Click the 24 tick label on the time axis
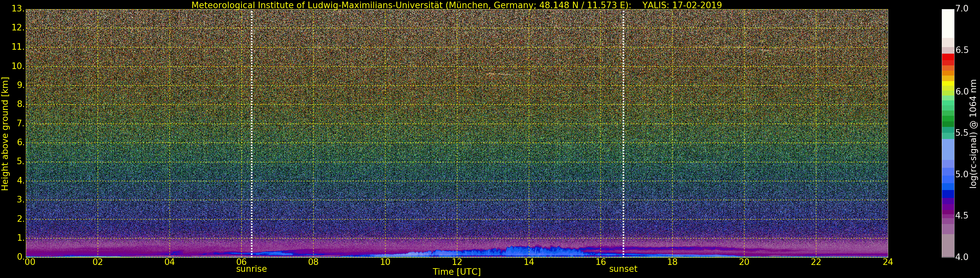 888,262
